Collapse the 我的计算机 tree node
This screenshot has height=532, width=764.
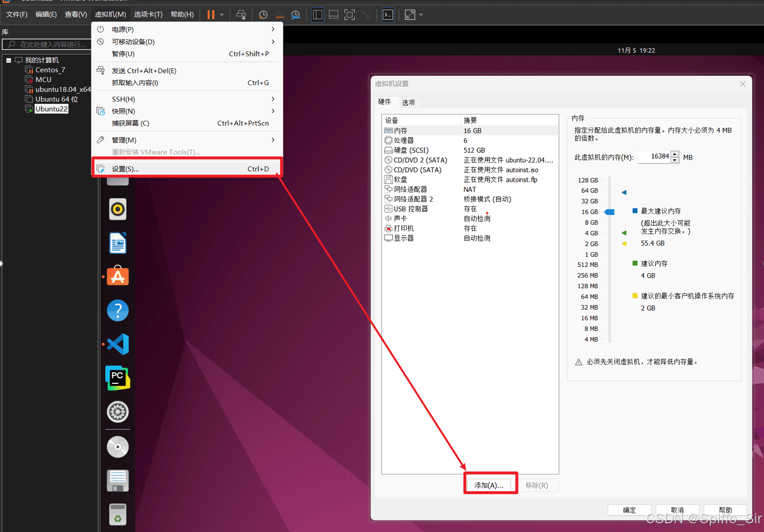[x=9, y=61]
